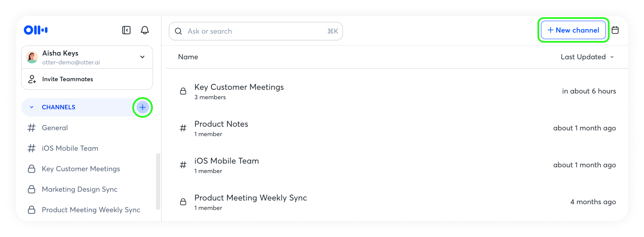Viewport: 644px width, 237px height.
Task: Select Marketing Design Sync in sidebar
Action: 79,189
